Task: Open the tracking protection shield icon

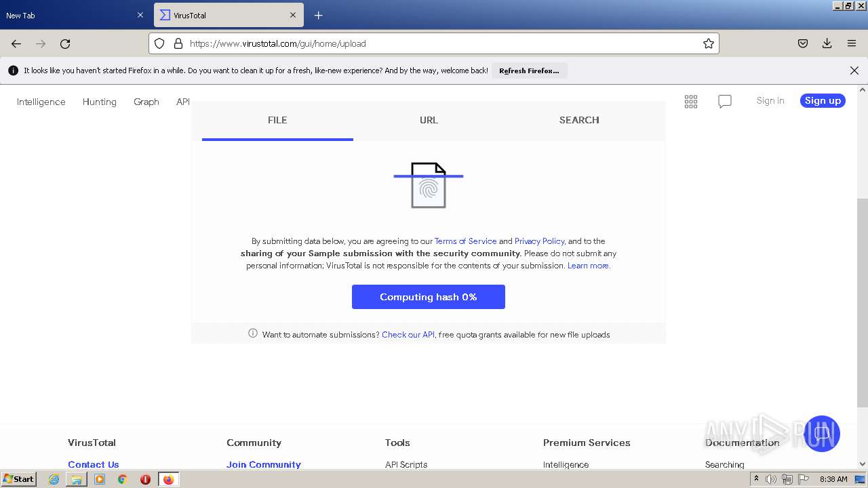Action: point(159,43)
